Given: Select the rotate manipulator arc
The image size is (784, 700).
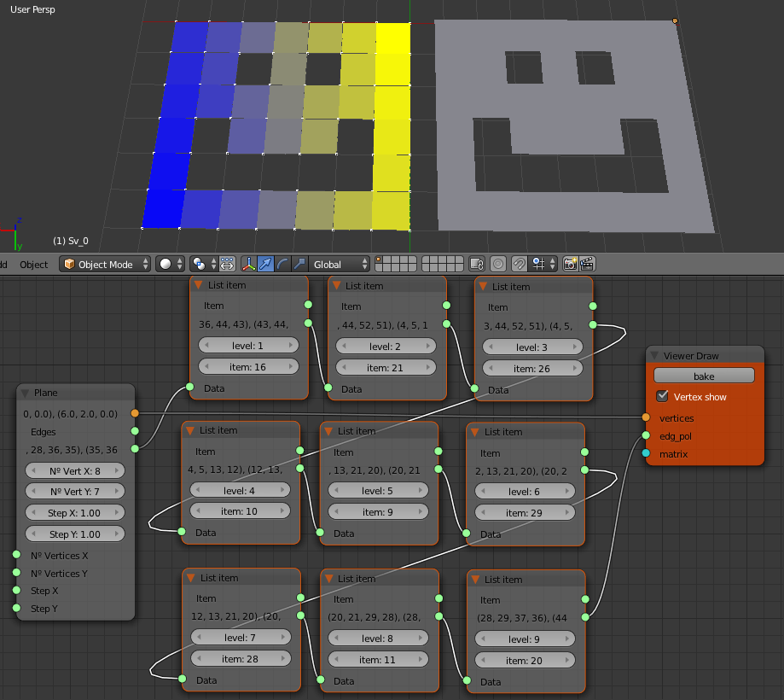Looking at the screenshot, I should coord(282,264).
